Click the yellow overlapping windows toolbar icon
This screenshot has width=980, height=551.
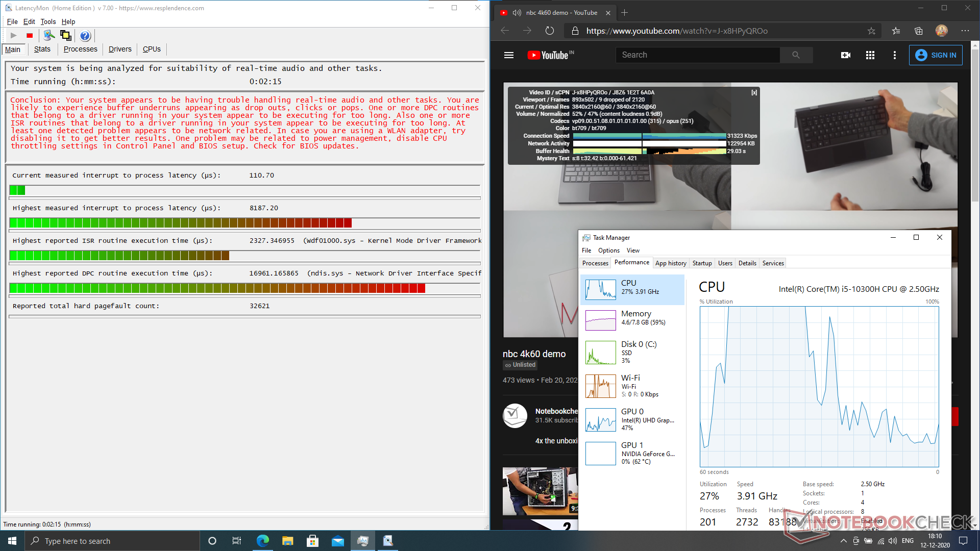[66, 36]
